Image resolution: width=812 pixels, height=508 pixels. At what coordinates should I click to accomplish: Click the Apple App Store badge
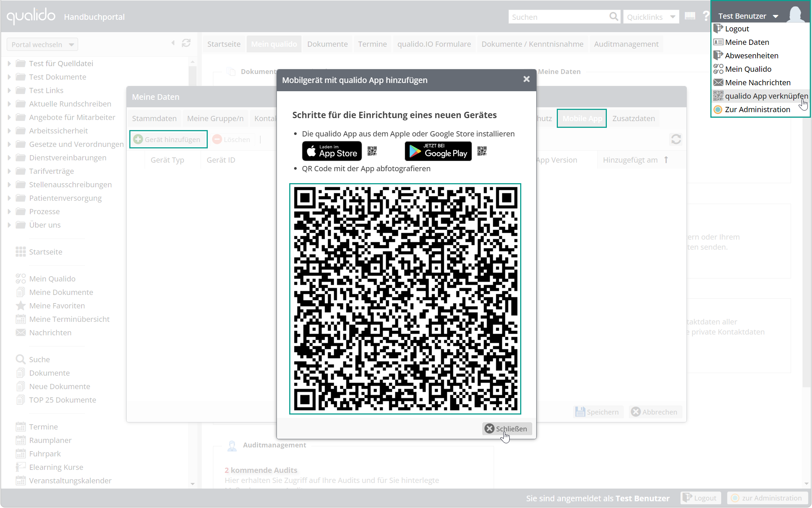(x=331, y=151)
